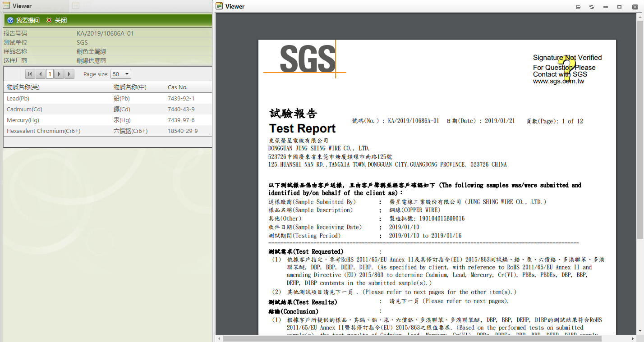Click Cas No. 7439-97-6
Viewport: 644px width, 342px height.
181,120
